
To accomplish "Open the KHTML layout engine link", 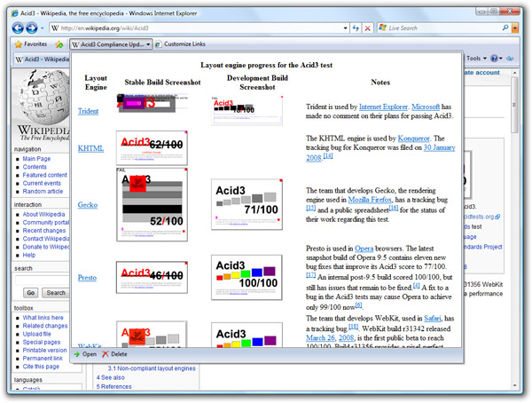I will tap(90, 148).
